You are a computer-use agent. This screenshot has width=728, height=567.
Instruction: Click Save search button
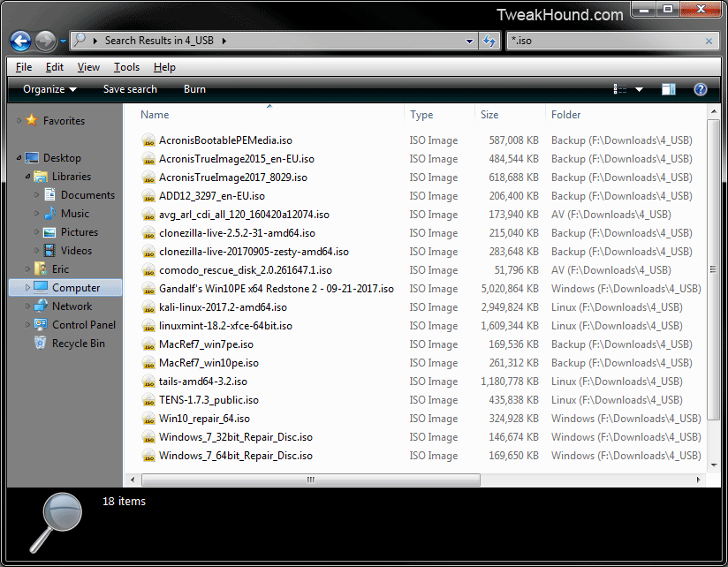pyautogui.click(x=130, y=89)
